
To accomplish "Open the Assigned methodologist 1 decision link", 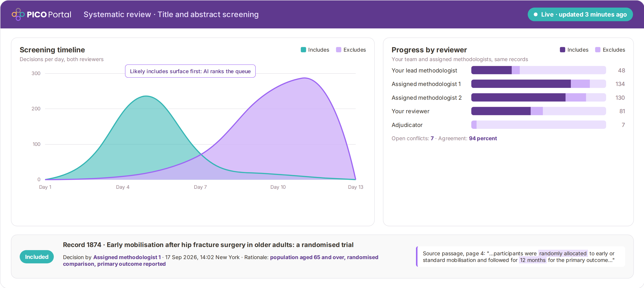I will click(127, 257).
